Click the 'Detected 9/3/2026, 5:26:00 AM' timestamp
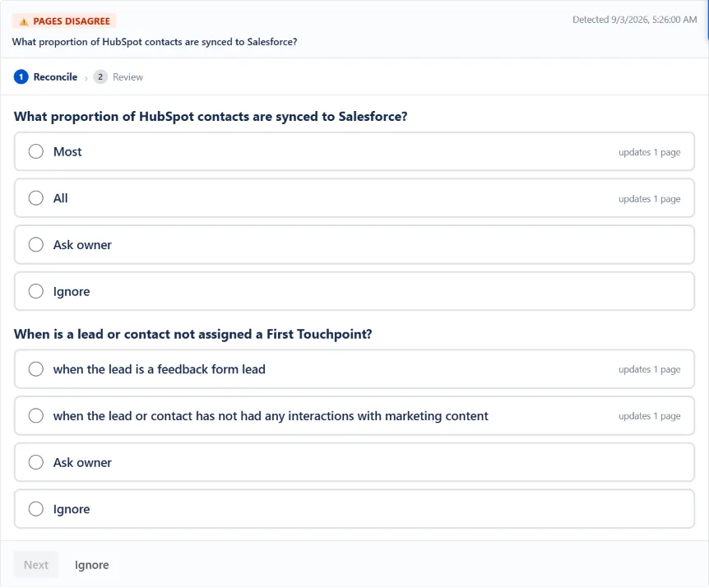Image resolution: width=709 pixels, height=588 pixels. 634,20
